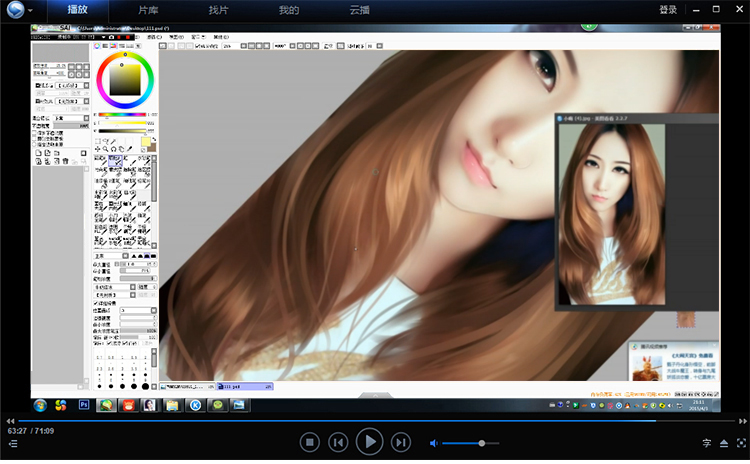The image size is (750, 464).
Task: Switch to the 云播 tab
Action: 359,10
